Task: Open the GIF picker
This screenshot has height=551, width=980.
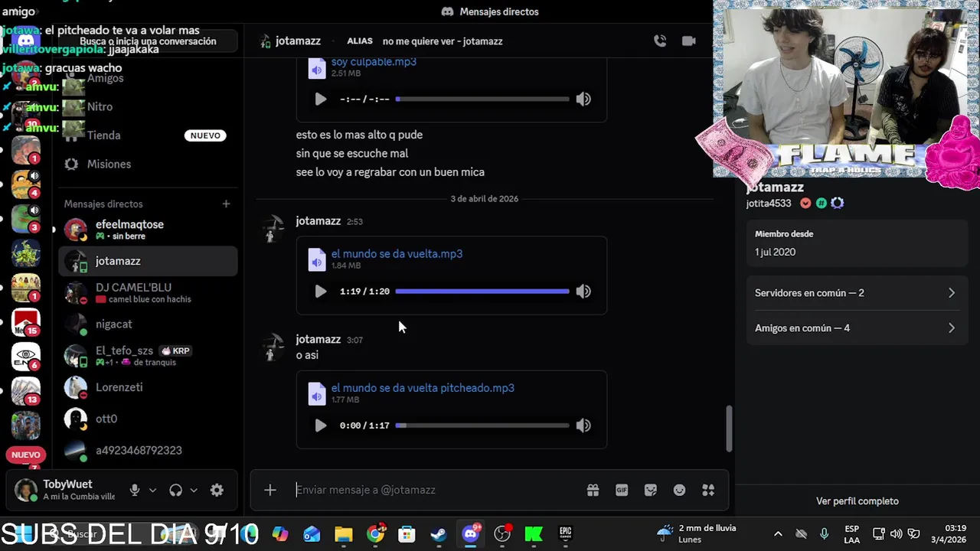Action: 622,490
